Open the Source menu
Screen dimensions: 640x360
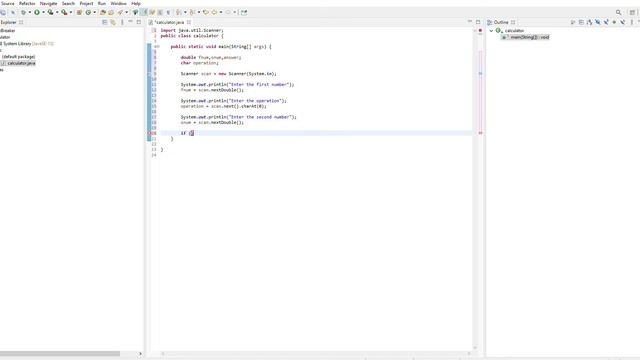[x=7, y=3]
